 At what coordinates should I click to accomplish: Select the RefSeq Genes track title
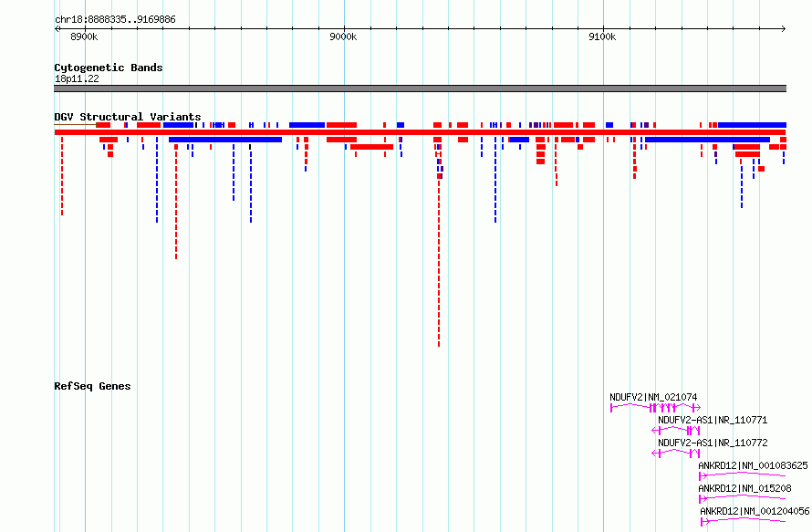[92, 386]
